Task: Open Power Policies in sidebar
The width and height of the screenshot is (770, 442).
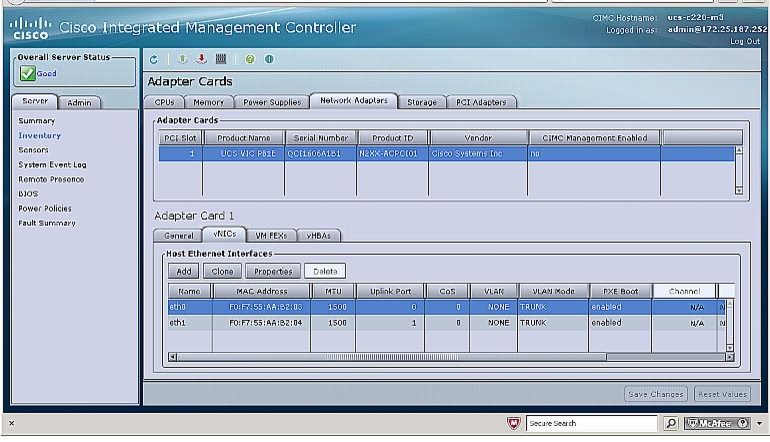Action: [x=45, y=208]
